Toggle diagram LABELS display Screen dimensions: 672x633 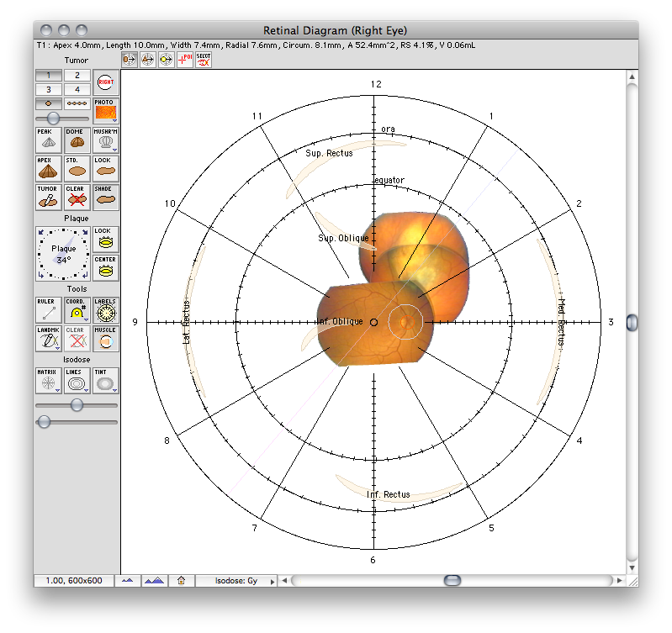pyautogui.click(x=105, y=310)
